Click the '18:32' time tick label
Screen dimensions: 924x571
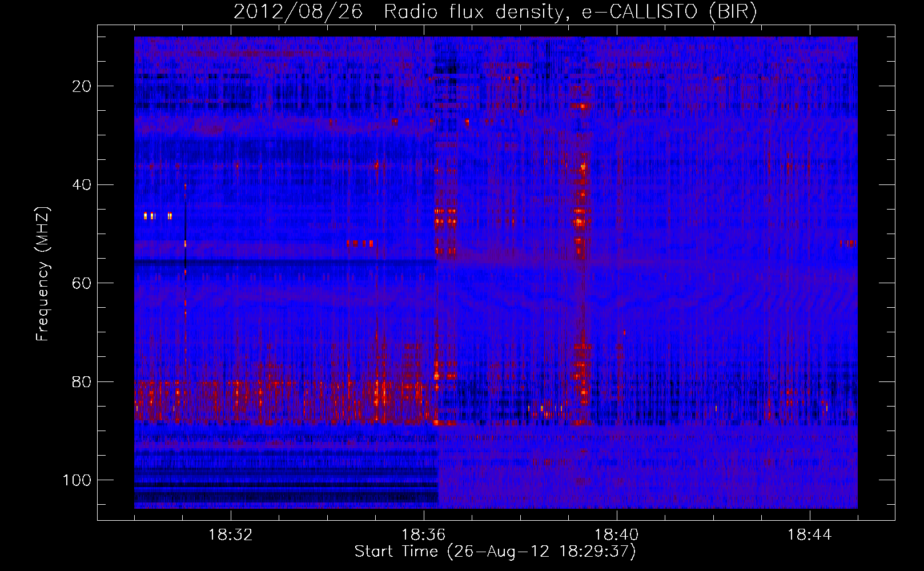pyautogui.click(x=231, y=535)
